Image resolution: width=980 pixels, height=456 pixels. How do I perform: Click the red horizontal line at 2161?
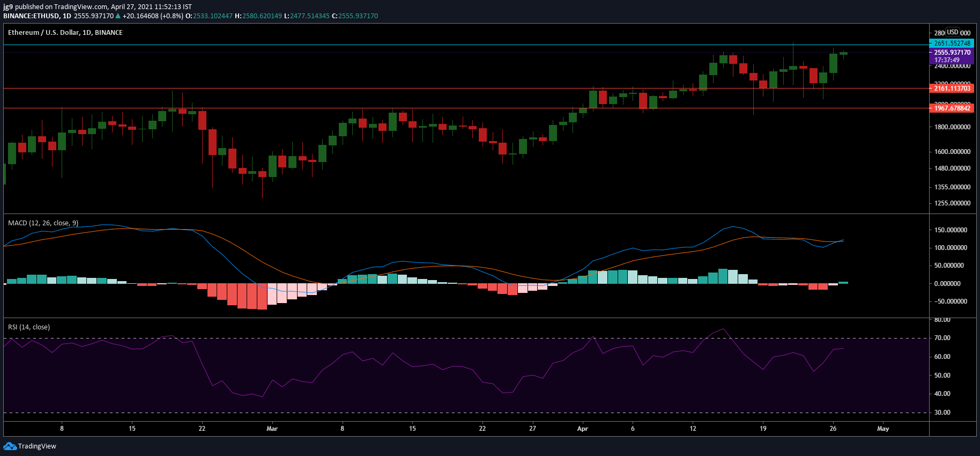click(x=465, y=88)
